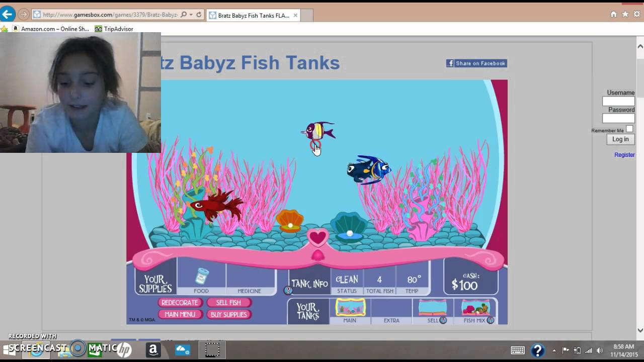Refresh the page with reload icon

click(199, 15)
